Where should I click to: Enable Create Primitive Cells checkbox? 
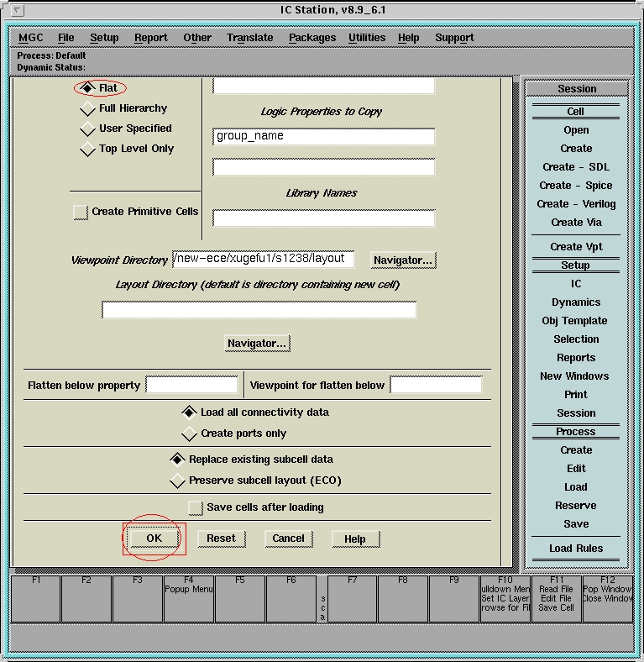(x=81, y=213)
